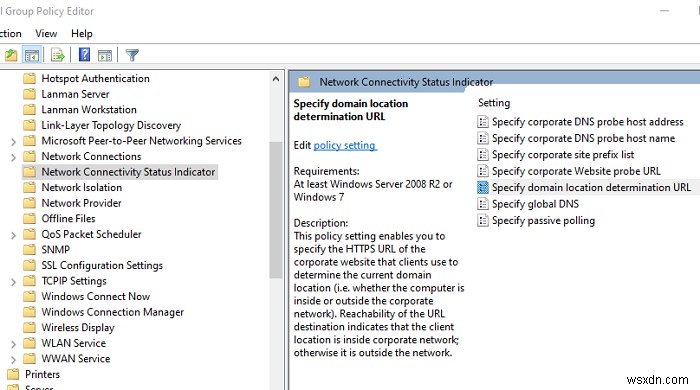Expand the WWAN Service node
The image size is (700, 390).
(13, 360)
